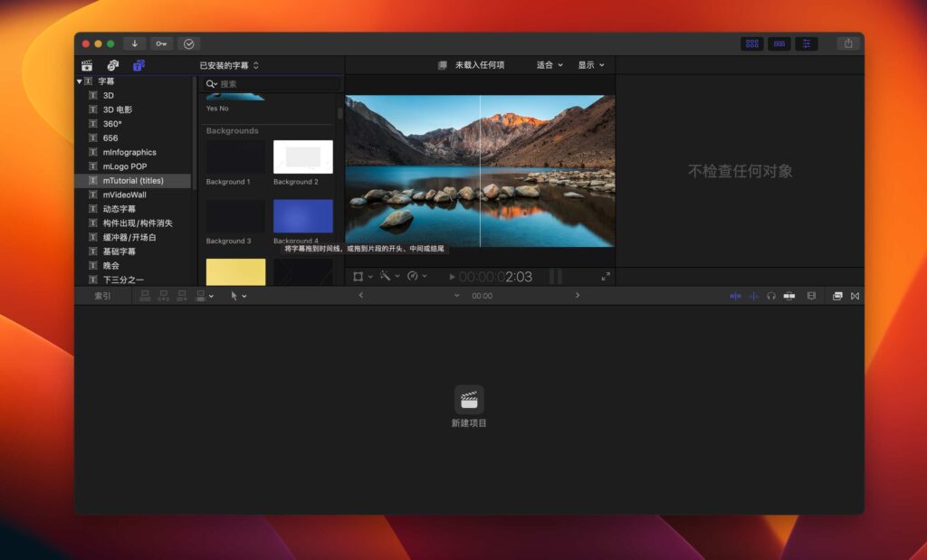This screenshot has height=560, width=927.
Task: Click the import media down-arrow toolbar icon
Action: point(134,43)
